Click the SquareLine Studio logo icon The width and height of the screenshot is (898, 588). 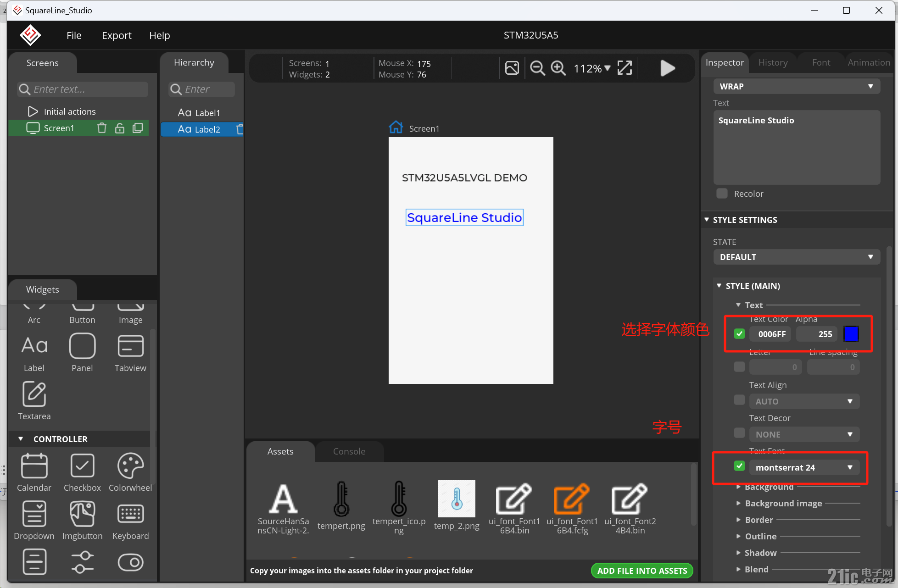click(30, 35)
